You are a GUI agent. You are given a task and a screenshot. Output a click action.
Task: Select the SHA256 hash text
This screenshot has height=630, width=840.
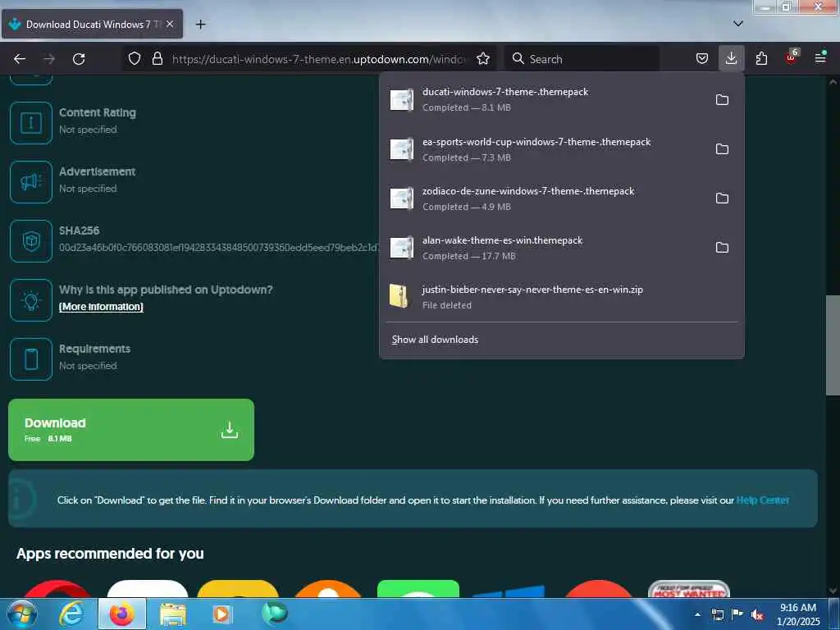219,248
